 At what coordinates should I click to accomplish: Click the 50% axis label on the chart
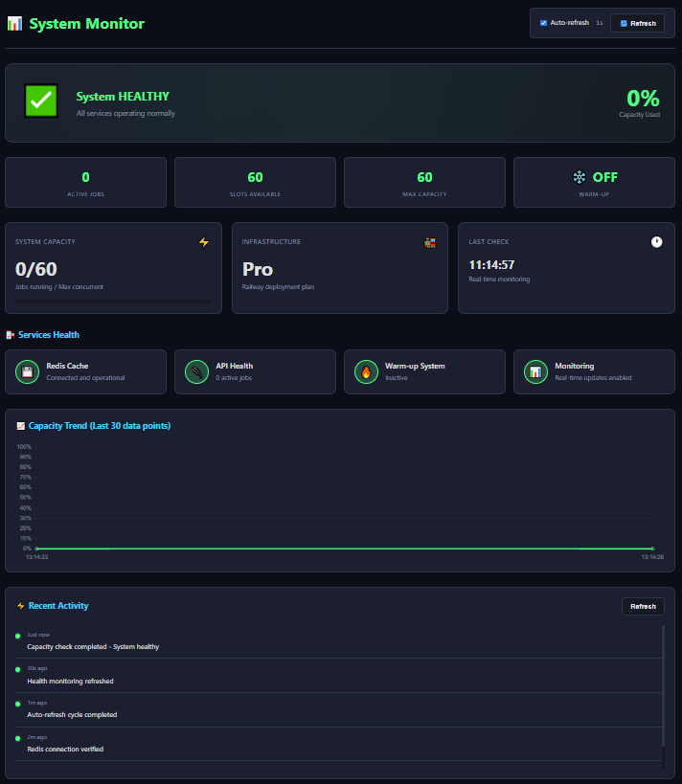point(25,498)
